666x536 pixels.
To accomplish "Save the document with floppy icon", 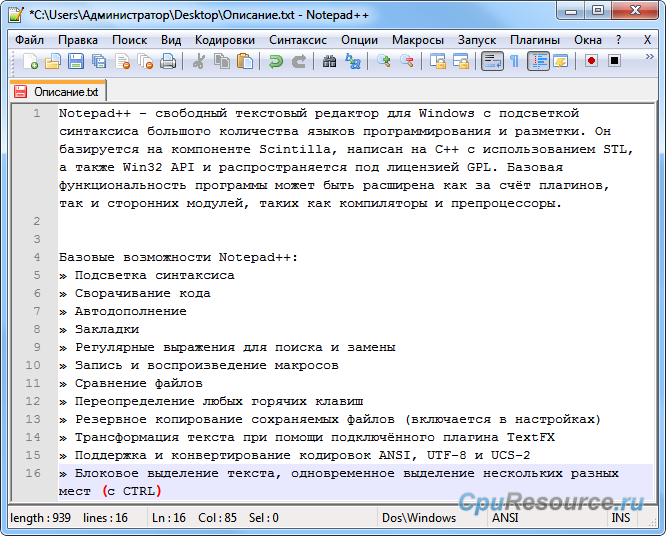I will tap(76, 62).
